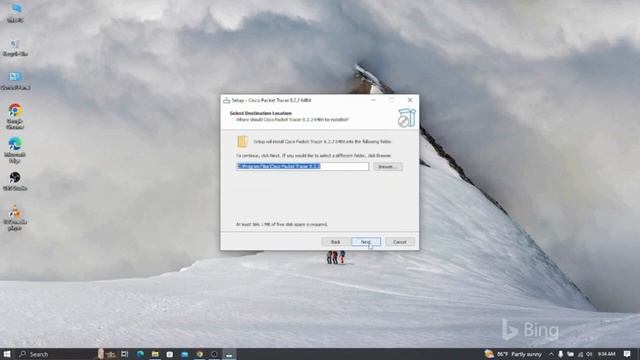The width and height of the screenshot is (640, 360).
Task: Open Task View from taskbar
Action: [x=124, y=354]
